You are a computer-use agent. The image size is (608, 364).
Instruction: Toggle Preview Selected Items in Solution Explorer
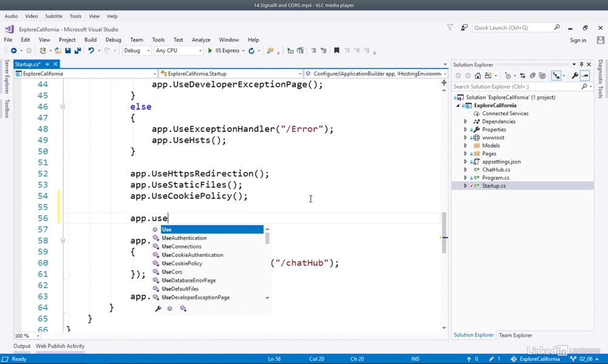(585, 75)
